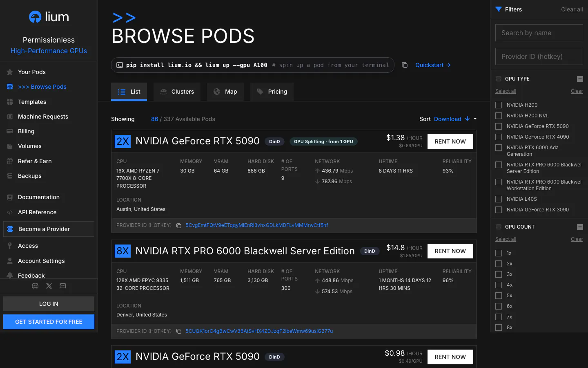The width and height of the screenshot is (588, 368).
Task: Check the NVIDIA H200 filter
Action: tap(499, 105)
